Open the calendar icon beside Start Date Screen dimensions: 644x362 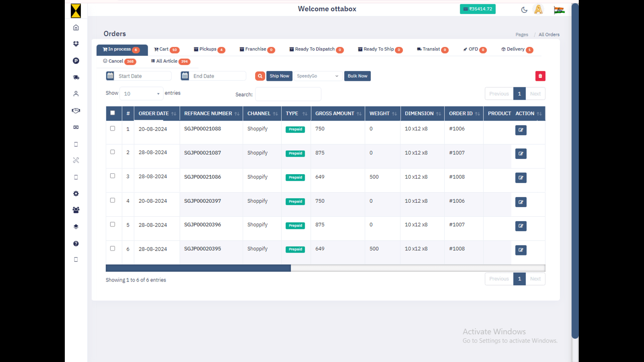pyautogui.click(x=110, y=76)
